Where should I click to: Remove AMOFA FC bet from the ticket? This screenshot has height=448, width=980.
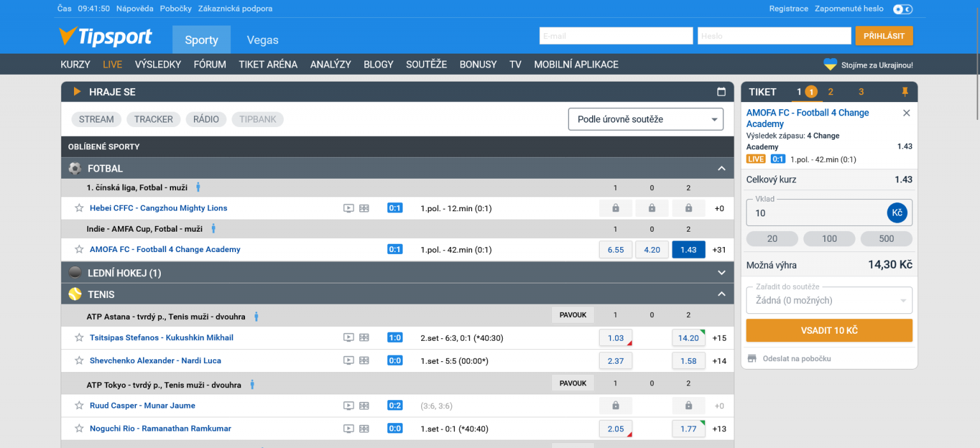click(906, 113)
